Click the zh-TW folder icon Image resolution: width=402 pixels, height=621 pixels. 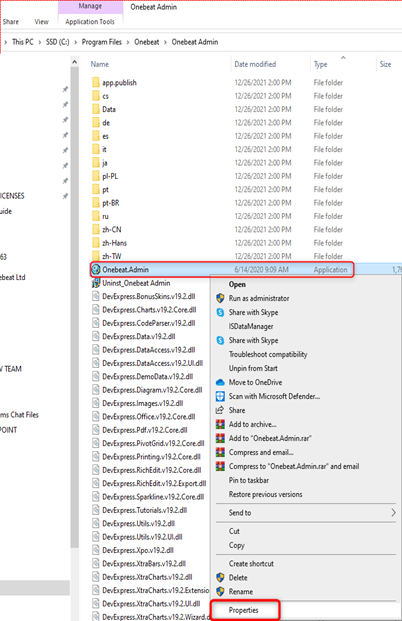tap(95, 256)
